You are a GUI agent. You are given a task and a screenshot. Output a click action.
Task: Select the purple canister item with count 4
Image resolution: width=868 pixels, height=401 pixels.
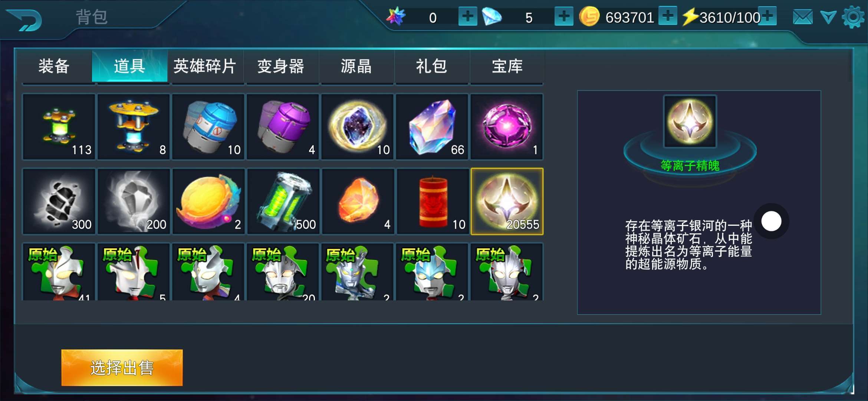coord(283,127)
